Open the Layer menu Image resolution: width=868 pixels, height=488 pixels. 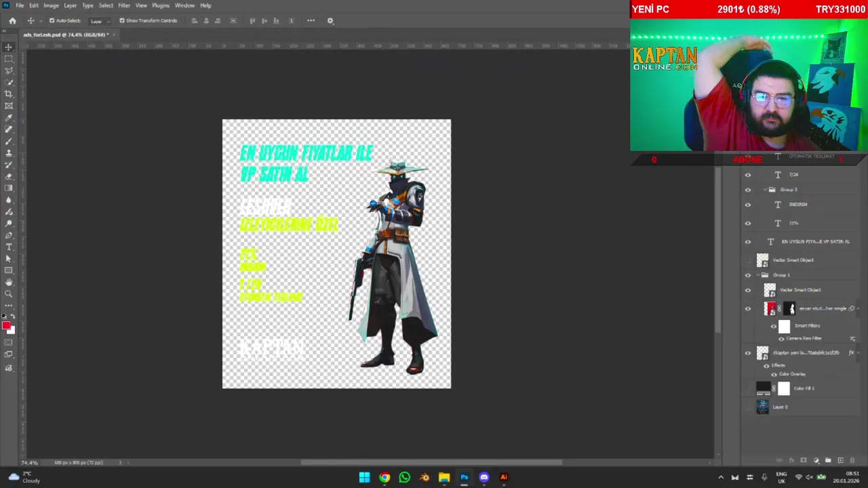70,5
